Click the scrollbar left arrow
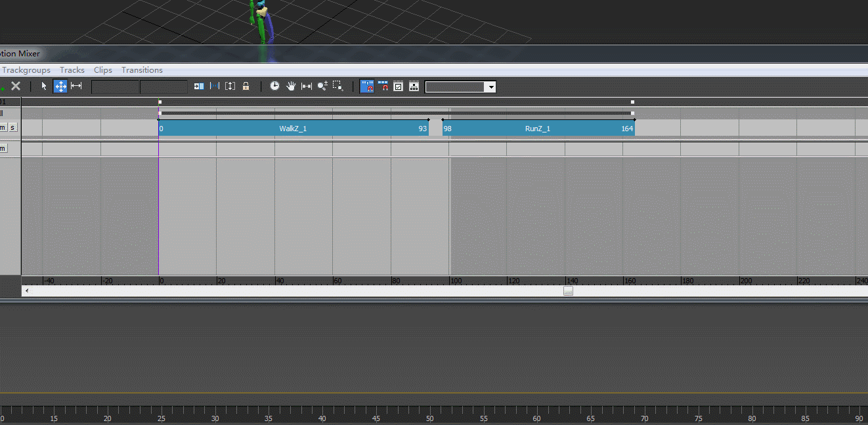Image resolution: width=868 pixels, height=425 pixels. click(x=26, y=291)
